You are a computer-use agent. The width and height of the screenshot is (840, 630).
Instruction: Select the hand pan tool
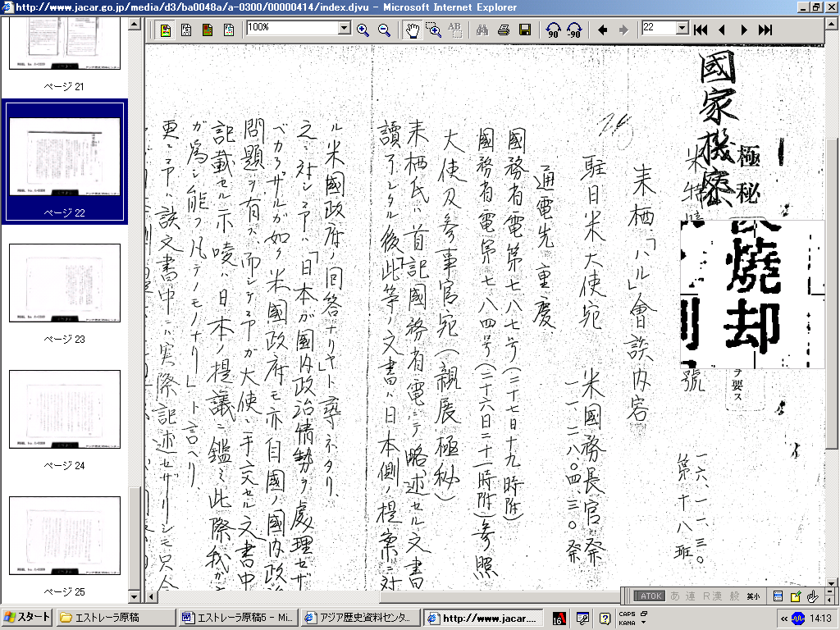(412, 30)
